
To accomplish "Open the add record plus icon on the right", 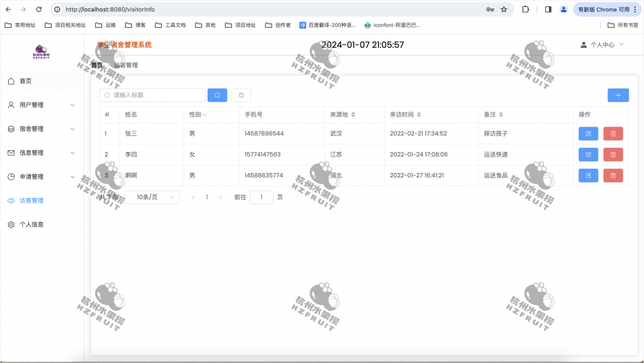I will 618,95.
